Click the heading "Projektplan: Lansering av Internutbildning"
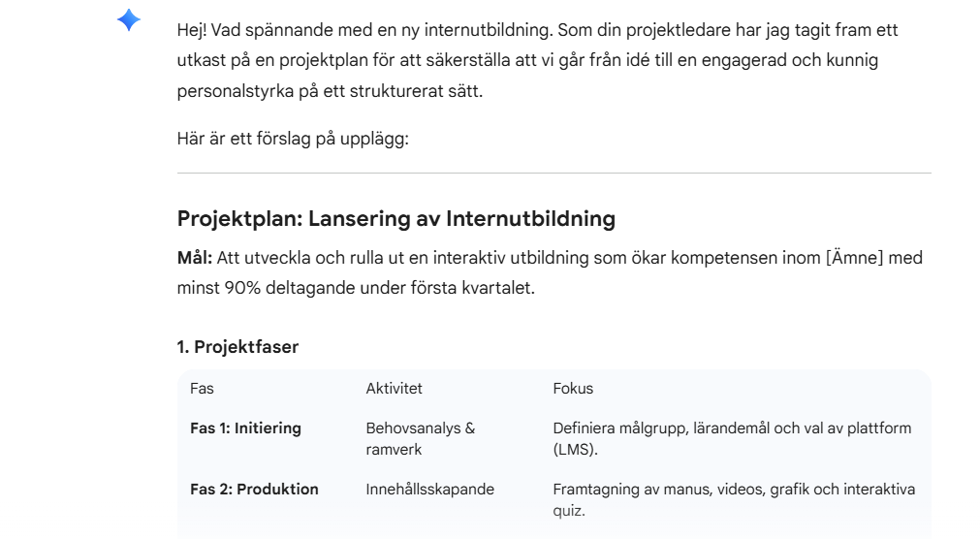The image size is (980, 539). 395,219
